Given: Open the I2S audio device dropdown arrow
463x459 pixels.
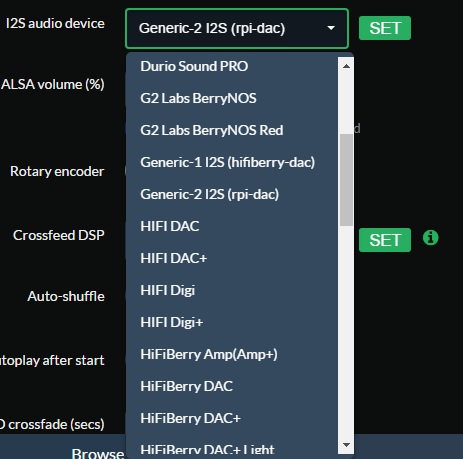Looking at the screenshot, I should 331,28.
